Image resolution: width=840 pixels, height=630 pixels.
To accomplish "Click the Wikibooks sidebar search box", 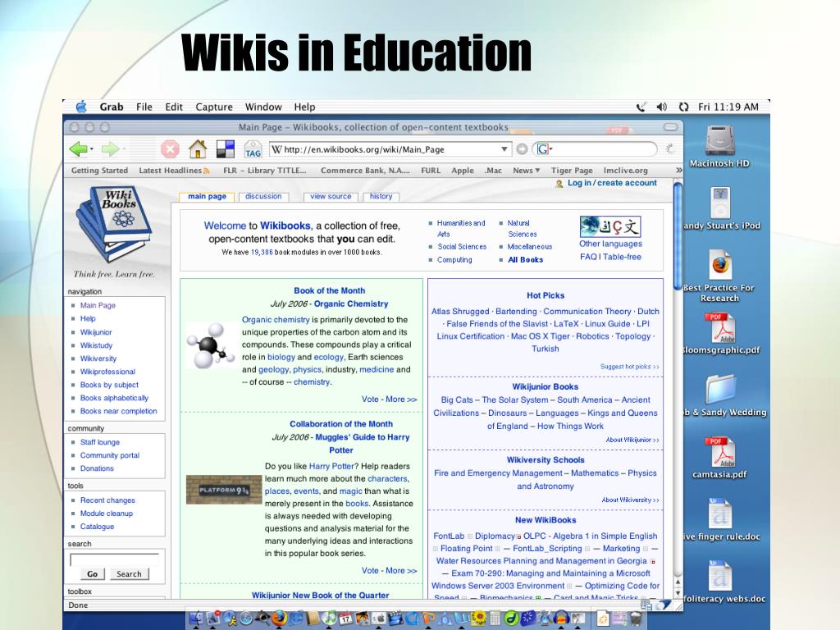I will click(x=114, y=559).
